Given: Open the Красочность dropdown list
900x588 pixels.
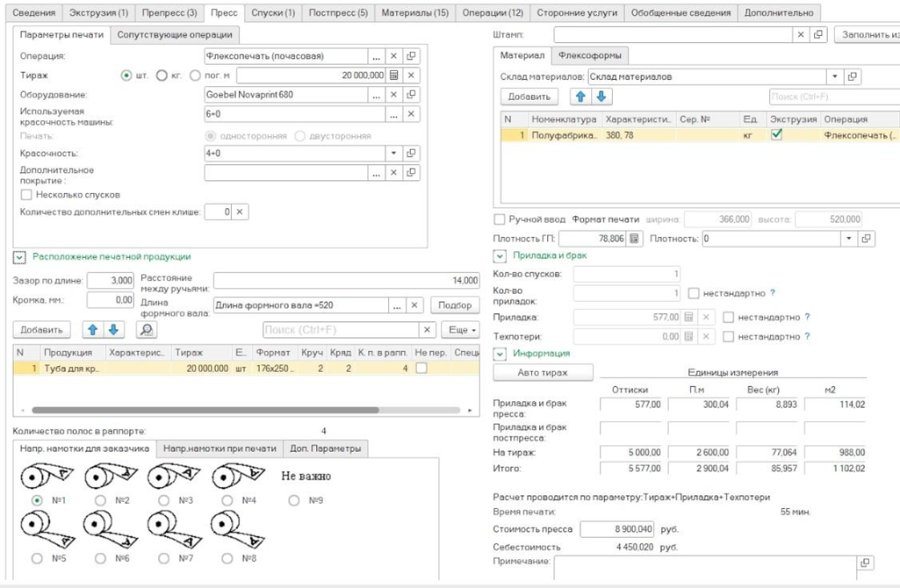Looking at the screenshot, I should pyautogui.click(x=393, y=154).
